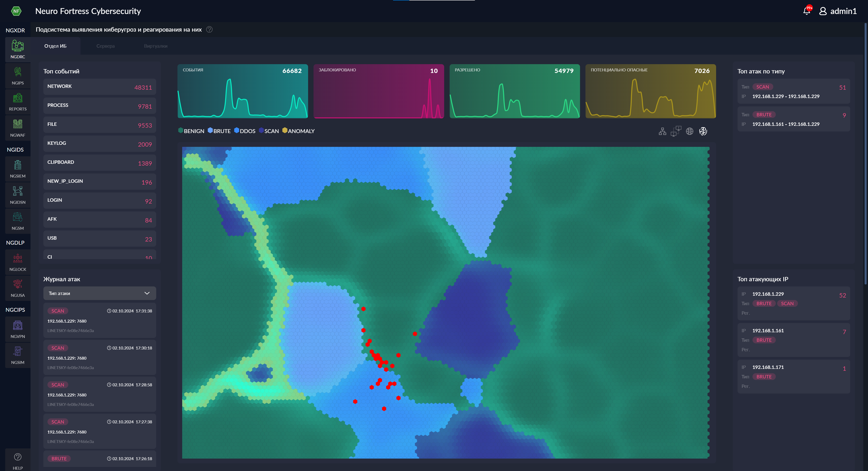Switch to the 'Сервера' tab
Viewport: 868px width, 471px height.
[105, 46]
